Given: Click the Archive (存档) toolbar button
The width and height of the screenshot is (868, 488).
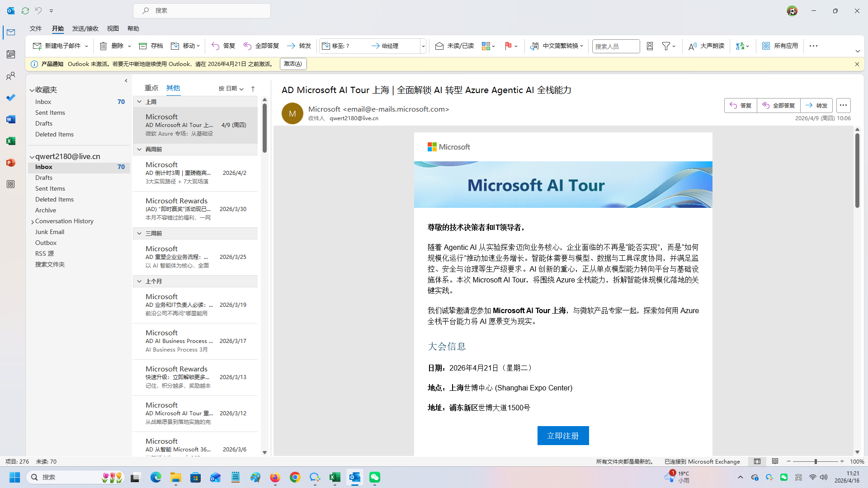Looking at the screenshot, I should (x=151, y=46).
